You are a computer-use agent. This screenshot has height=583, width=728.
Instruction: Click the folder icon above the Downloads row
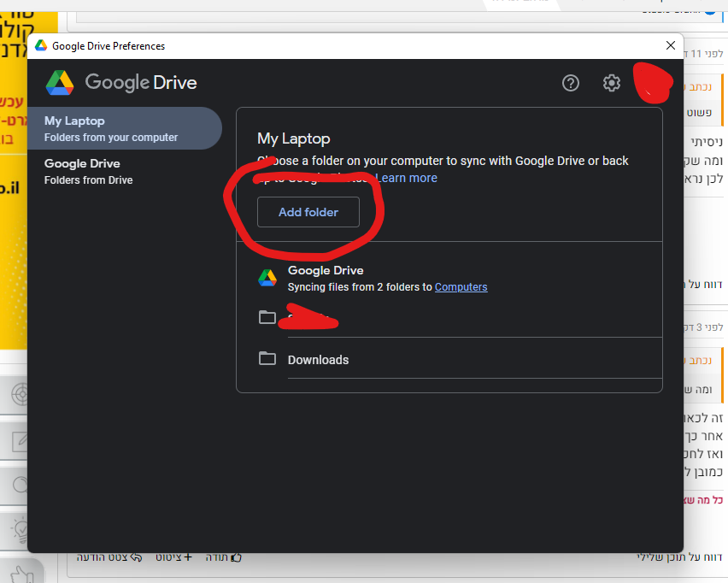click(x=267, y=317)
